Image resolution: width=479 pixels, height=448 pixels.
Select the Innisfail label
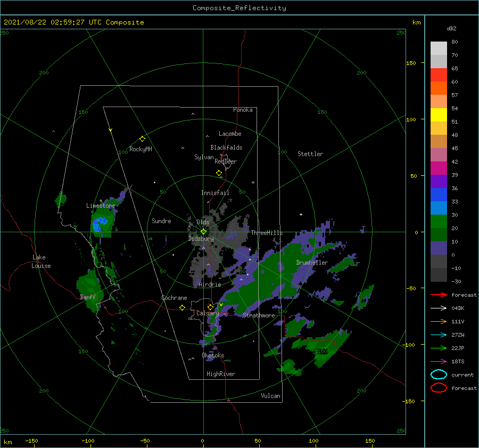tap(215, 193)
